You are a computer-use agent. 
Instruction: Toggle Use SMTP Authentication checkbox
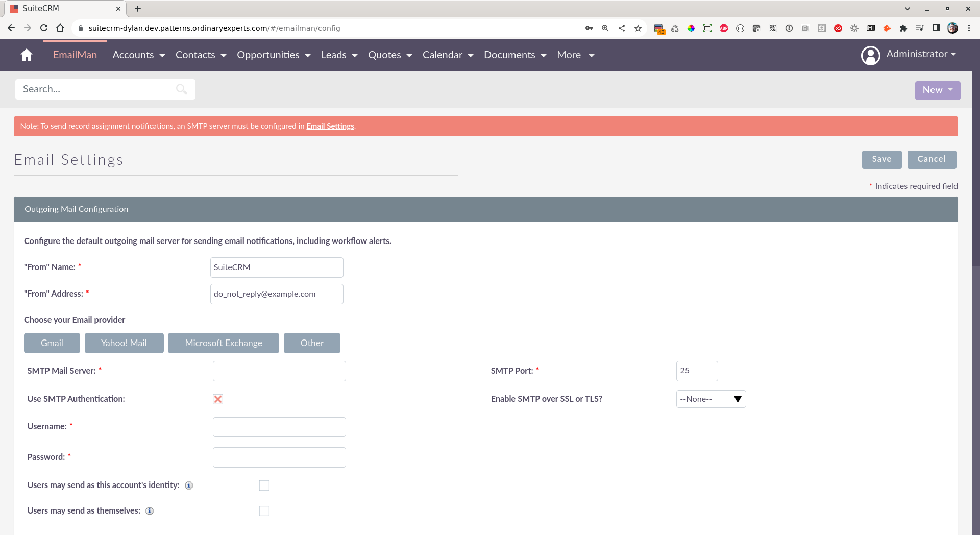[218, 399]
